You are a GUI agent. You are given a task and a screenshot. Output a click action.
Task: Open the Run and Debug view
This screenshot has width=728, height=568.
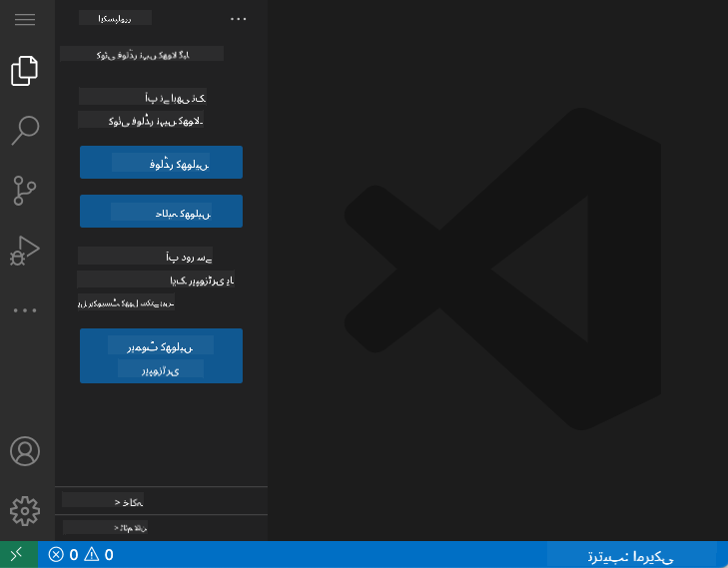[x=25, y=250]
